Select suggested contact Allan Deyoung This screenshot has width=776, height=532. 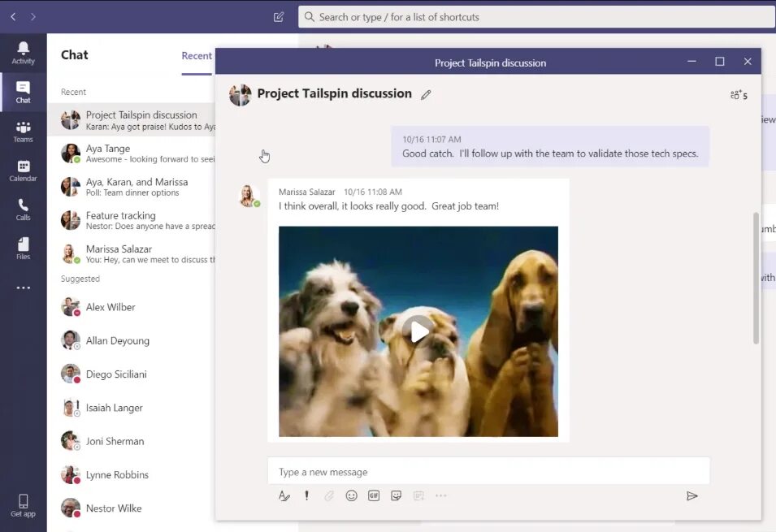(131, 340)
